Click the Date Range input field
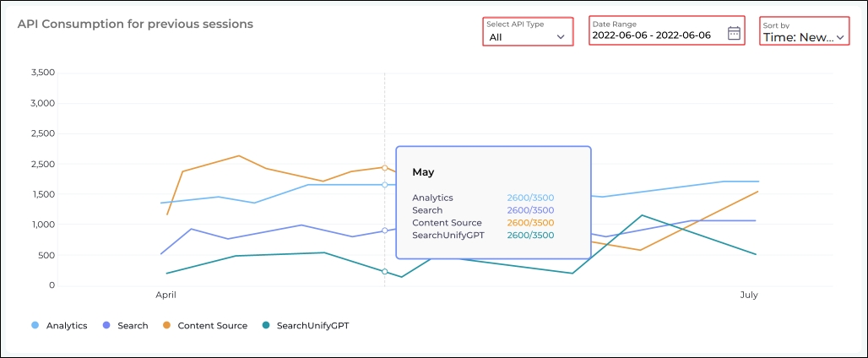The width and height of the screenshot is (868, 358). tap(652, 35)
